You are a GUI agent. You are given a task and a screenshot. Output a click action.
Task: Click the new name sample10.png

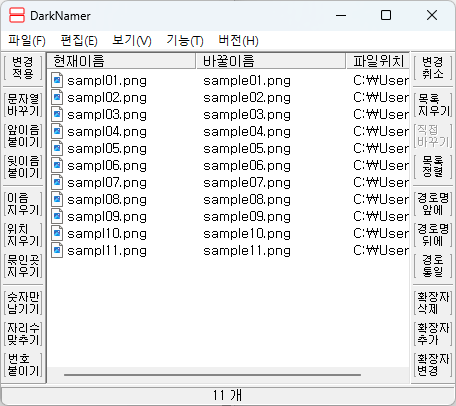click(247, 234)
